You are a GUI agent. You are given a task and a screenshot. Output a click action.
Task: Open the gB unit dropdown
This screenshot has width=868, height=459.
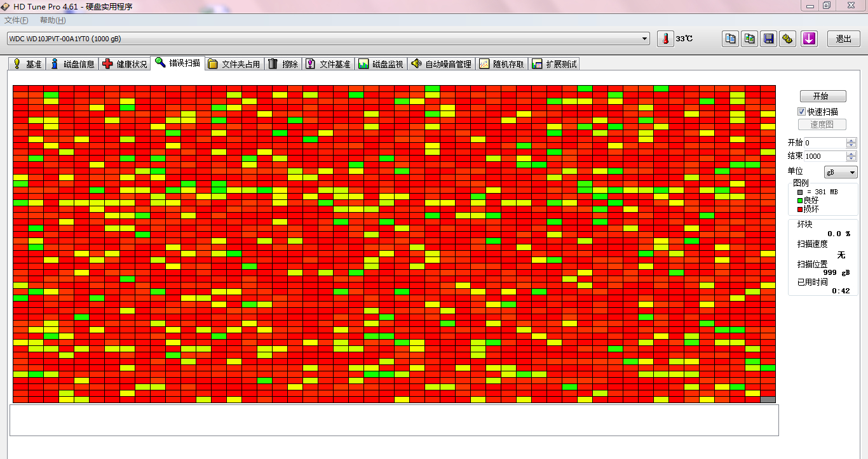click(x=841, y=172)
